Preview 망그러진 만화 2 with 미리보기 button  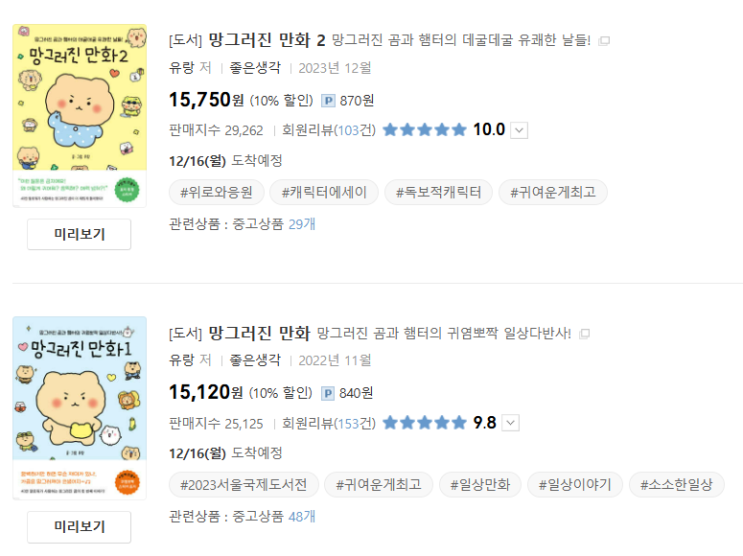point(79,235)
